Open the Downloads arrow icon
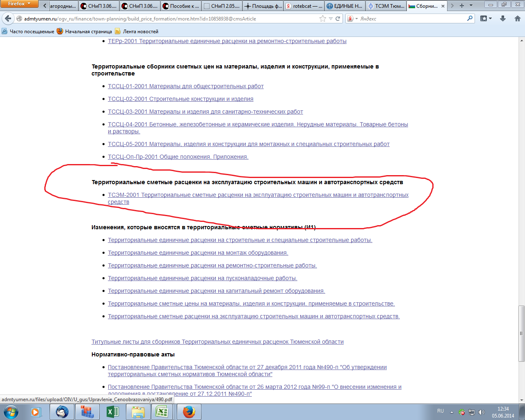Image resolution: width=525 pixels, height=420 pixels. [503, 18]
